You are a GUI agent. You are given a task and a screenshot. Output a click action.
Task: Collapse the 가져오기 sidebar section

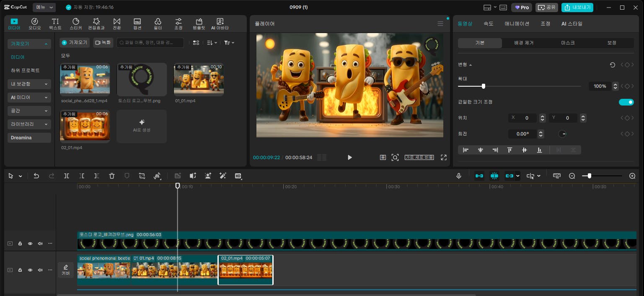[x=29, y=44]
